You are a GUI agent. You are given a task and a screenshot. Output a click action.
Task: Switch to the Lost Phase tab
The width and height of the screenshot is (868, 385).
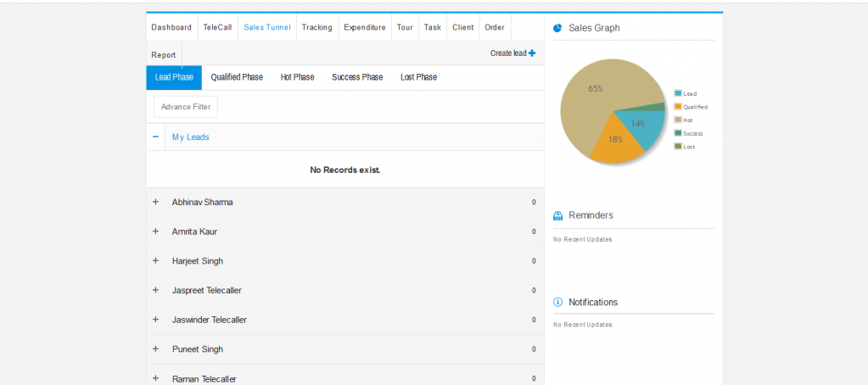coord(418,77)
